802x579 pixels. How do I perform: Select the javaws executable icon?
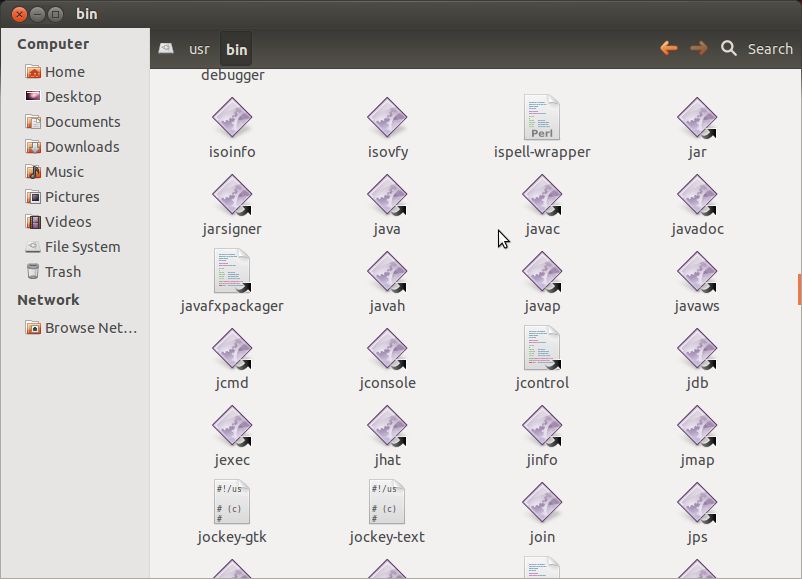pyautogui.click(x=697, y=272)
